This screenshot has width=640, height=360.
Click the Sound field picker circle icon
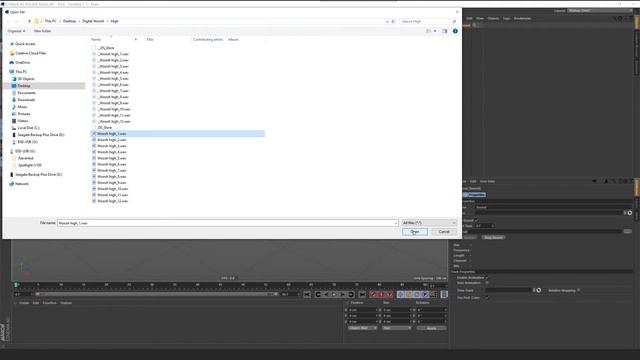630,213
